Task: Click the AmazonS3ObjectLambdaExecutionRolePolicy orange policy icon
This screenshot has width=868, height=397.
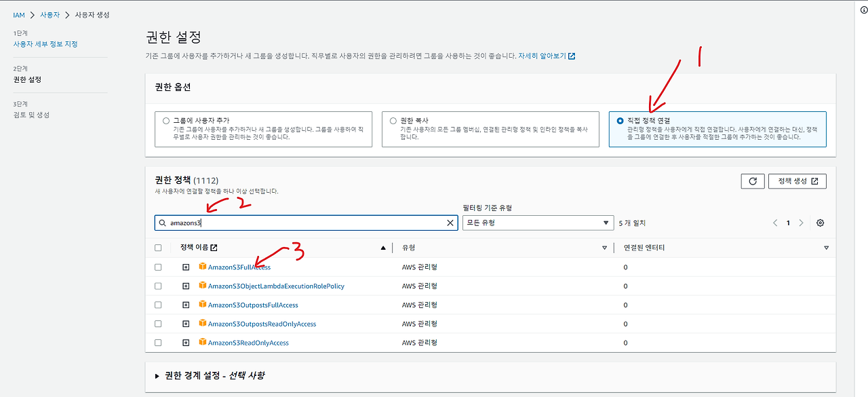Action: tap(202, 286)
